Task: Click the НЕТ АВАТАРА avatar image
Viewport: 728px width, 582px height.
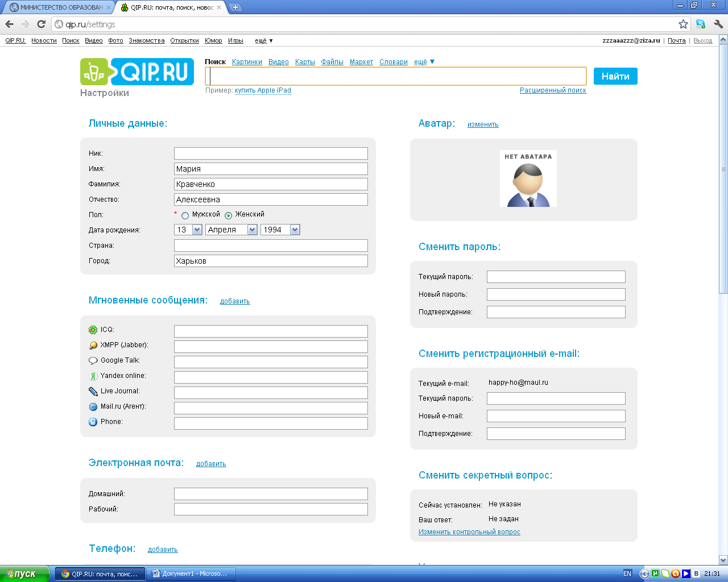Action: 528,178
